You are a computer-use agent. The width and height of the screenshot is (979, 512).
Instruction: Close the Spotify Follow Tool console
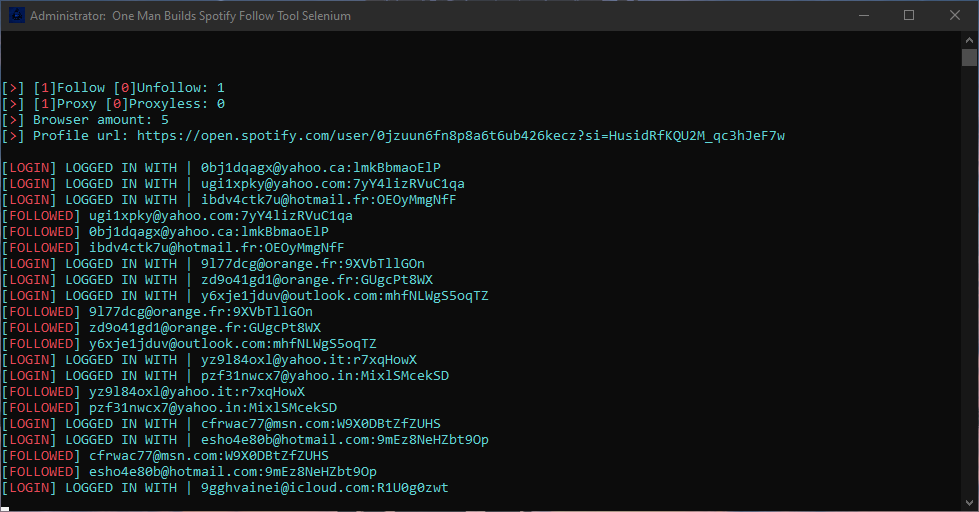pos(955,16)
